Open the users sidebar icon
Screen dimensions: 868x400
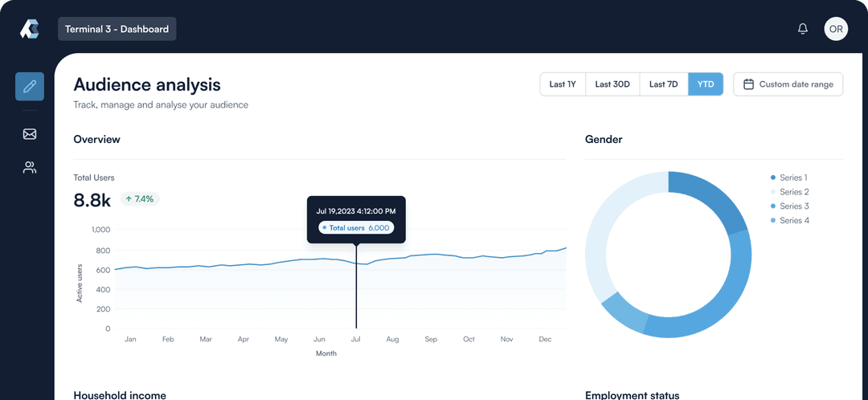[30, 168]
